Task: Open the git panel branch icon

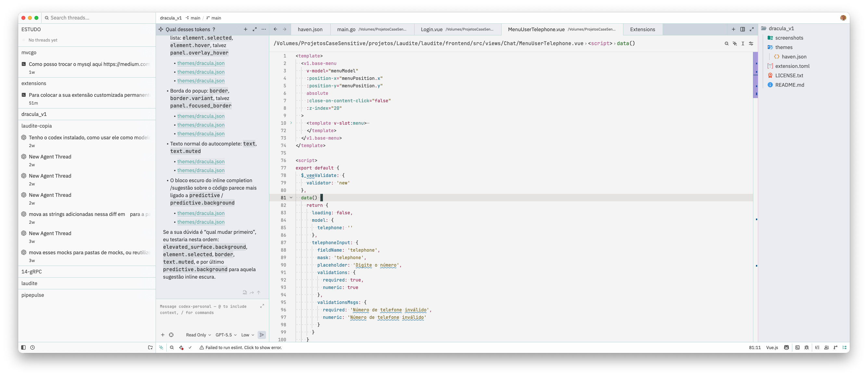Action: pos(835,347)
